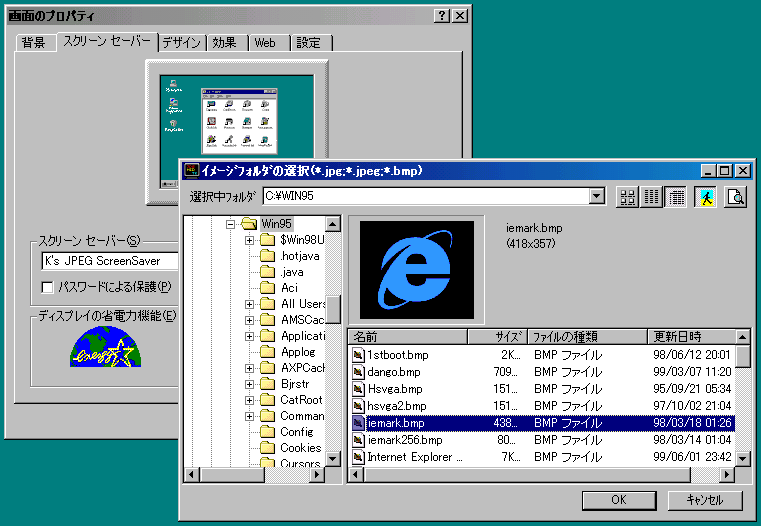Image resolution: width=761 pixels, height=526 pixels.
Task: Expand the CatRoot folder node
Action: point(249,400)
